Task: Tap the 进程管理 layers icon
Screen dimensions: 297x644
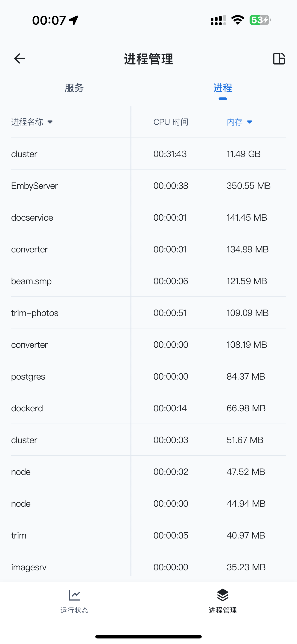Action: click(222, 595)
